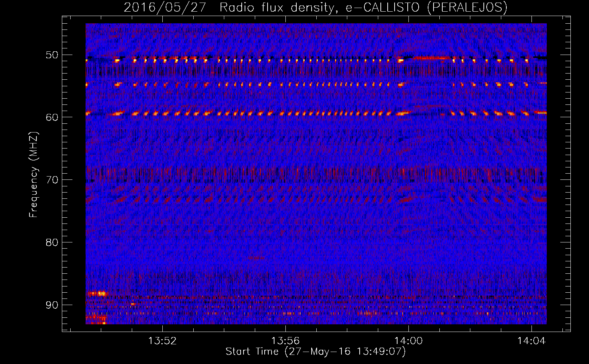The width and height of the screenshot is (589, 364).
Task: Click the 80 frequency tick label
Action: pos(52,242)
